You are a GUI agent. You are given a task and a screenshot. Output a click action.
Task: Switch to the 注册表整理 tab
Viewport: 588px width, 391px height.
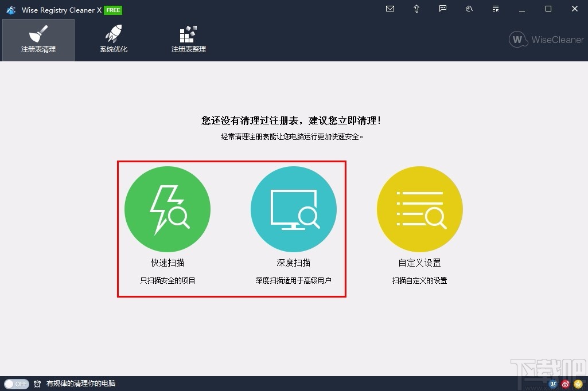[188, 40]
